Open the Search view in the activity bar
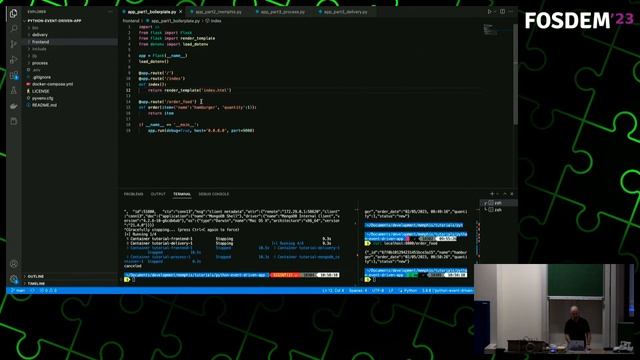The image size is (640, 360). point(13,28)
